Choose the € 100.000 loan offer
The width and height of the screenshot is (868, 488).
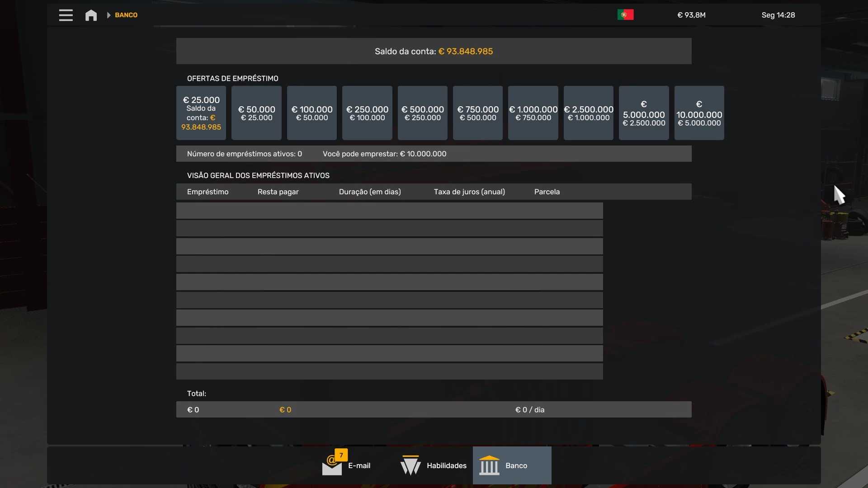[312, 113]
